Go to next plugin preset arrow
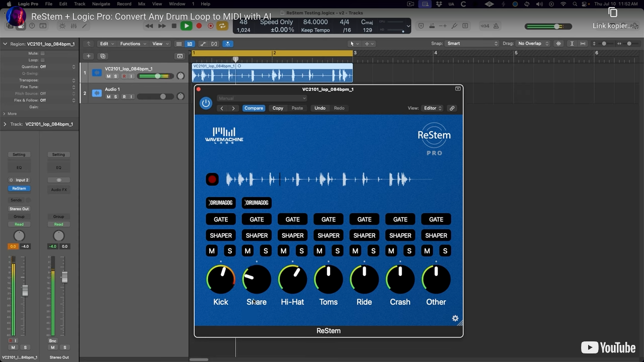The height and width of the screenshot is (362, 644). (x=233, y=108)
